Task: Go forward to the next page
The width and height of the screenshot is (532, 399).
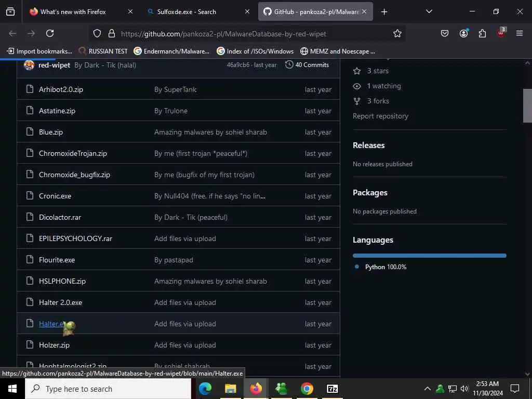Action: (x=31, y=33)
